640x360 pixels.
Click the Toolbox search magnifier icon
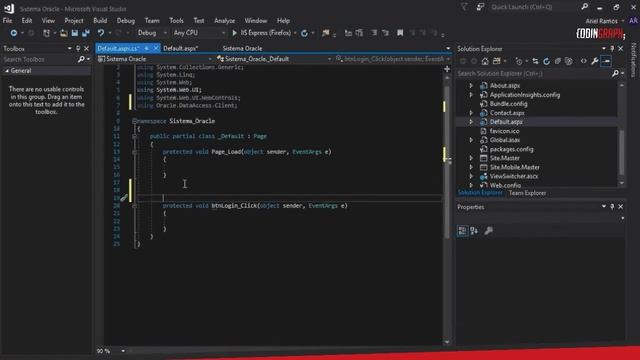tap(81, 60)
